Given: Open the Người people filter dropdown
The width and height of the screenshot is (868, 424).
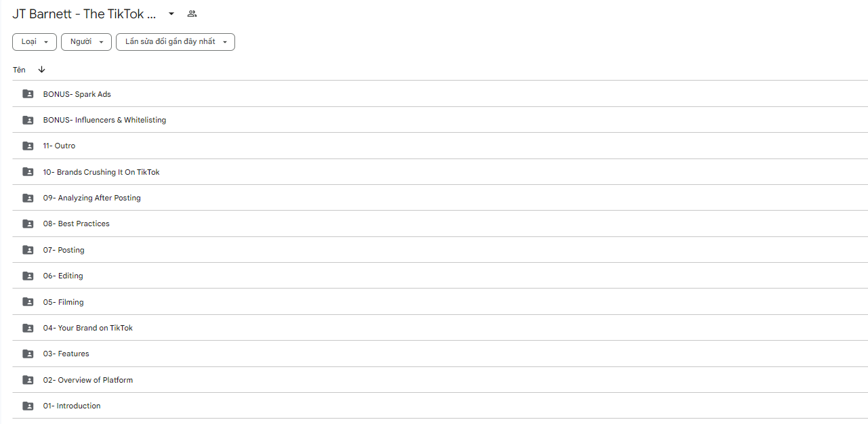Looking at the screenshot, I should [86, 42].
